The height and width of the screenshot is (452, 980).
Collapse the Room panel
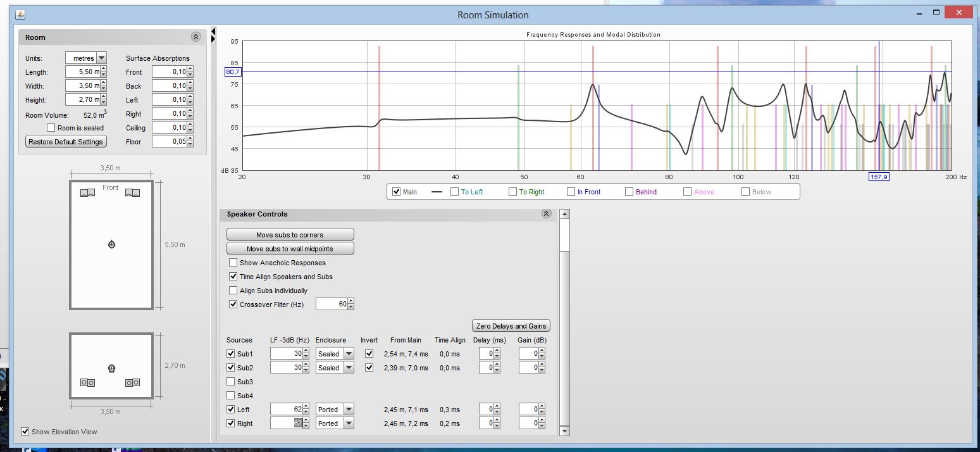pos(195,37)
